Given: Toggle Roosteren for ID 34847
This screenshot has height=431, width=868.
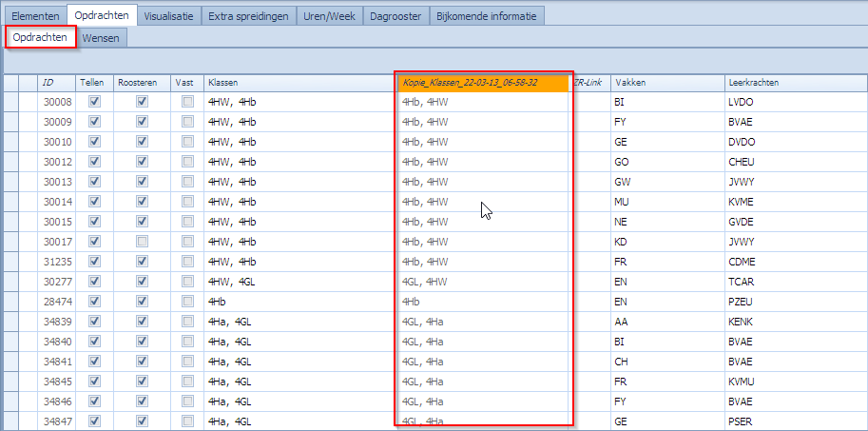Looking at the screenshot, I should (x=143, y=421).
